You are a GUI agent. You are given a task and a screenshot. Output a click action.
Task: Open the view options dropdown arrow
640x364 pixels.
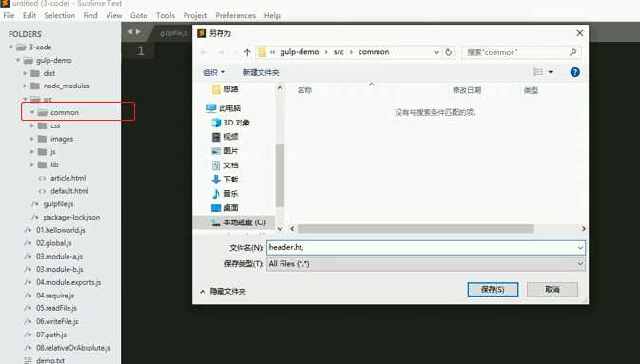551,72
